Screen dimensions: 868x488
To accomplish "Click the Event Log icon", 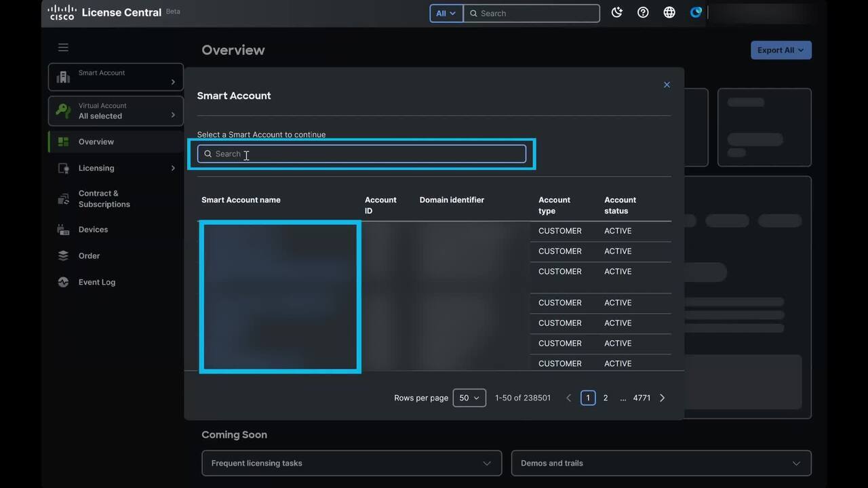I will point(64,282).
